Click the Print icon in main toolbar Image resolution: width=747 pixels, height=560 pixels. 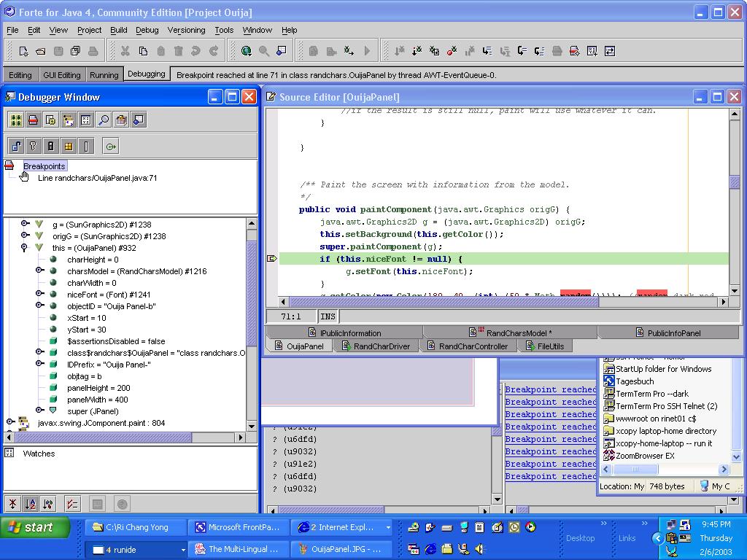93,51
